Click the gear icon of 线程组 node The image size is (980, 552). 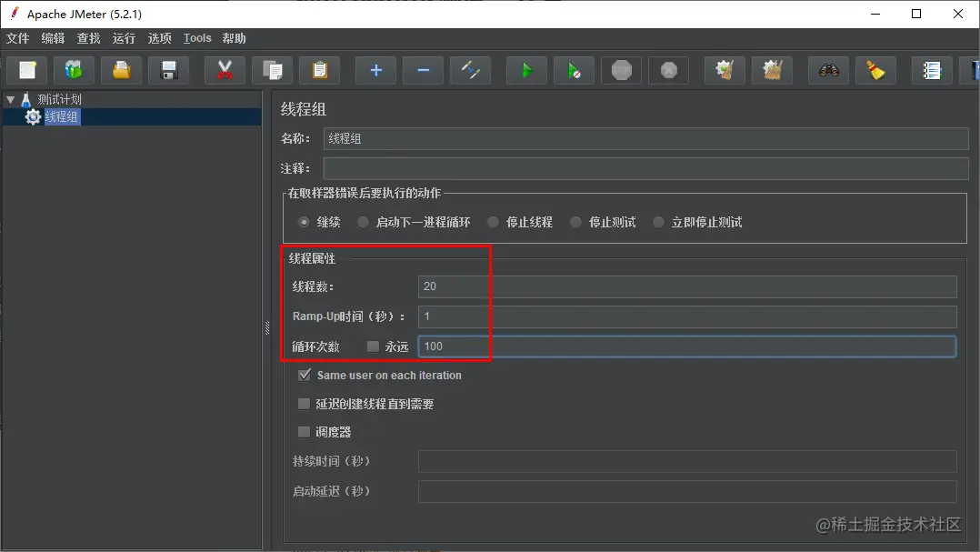click(x=33, y=117)
